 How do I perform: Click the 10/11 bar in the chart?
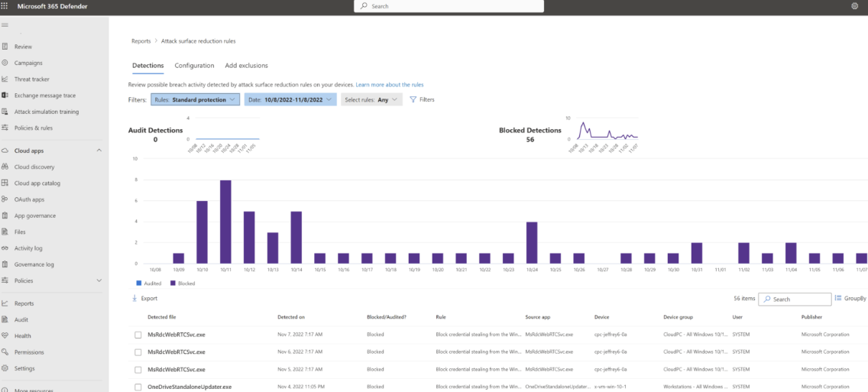click(x=225, y=222)
